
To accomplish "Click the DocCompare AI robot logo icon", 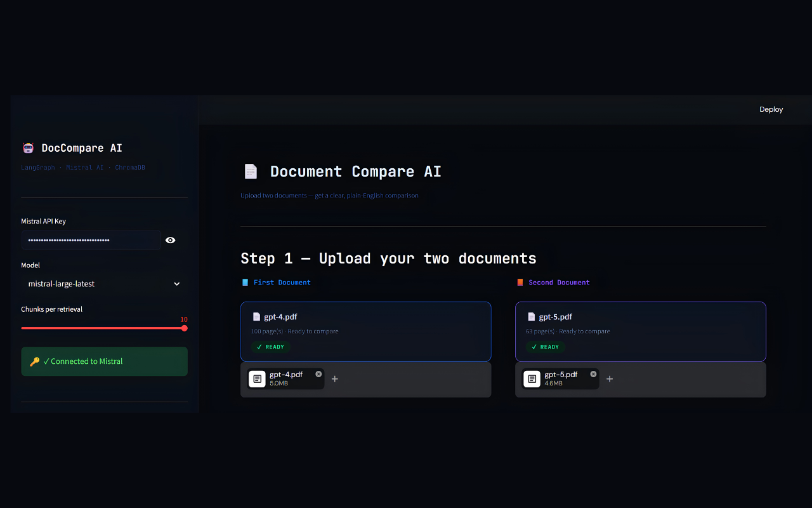I will tap(28, 148).
